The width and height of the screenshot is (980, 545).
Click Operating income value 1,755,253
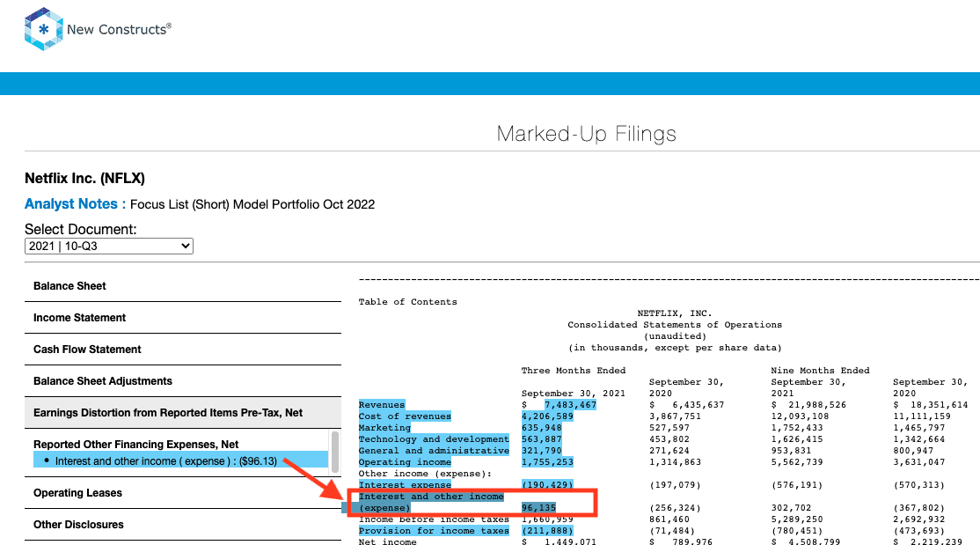point(547,461)
